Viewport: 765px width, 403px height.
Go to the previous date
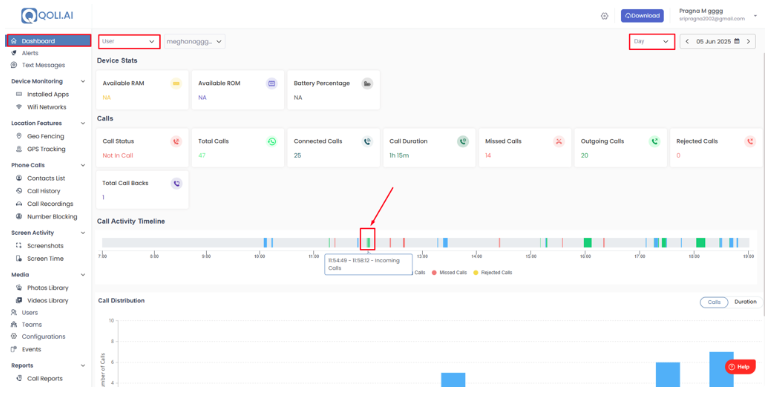687,41
